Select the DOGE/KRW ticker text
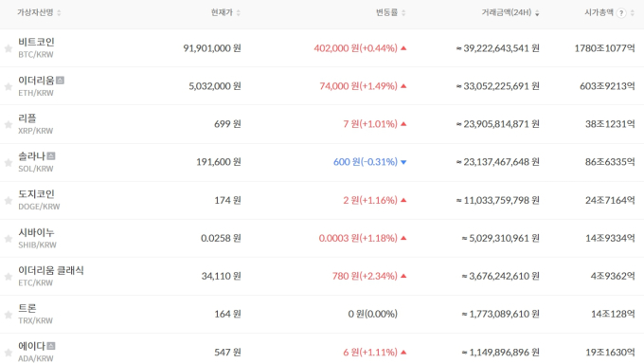 (39, 207)
